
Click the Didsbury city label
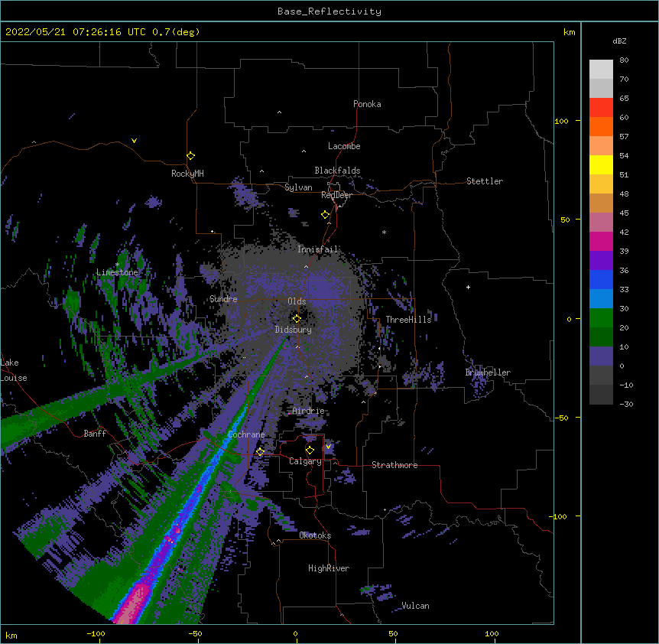[x=294, y=330]
